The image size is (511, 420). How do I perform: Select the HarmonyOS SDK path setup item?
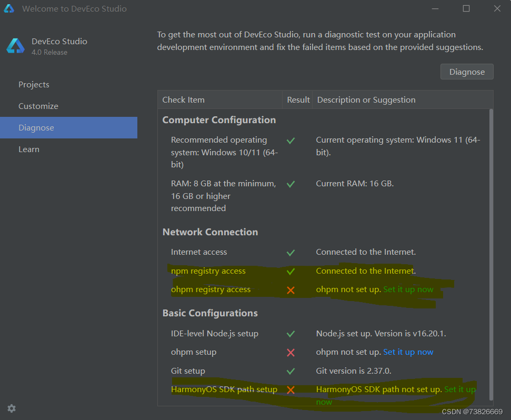[224, 389]
